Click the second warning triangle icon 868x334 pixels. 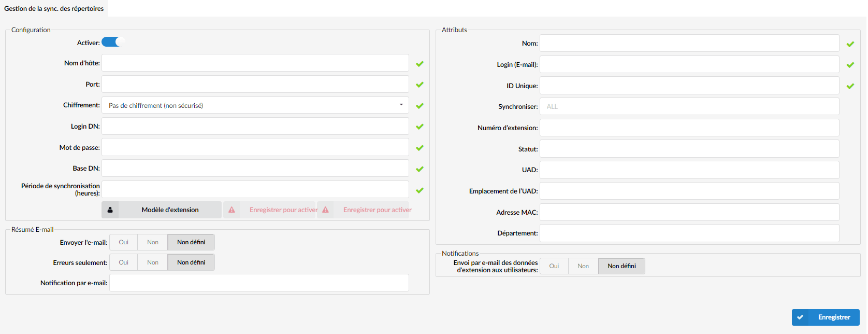[x=325, y=210]
